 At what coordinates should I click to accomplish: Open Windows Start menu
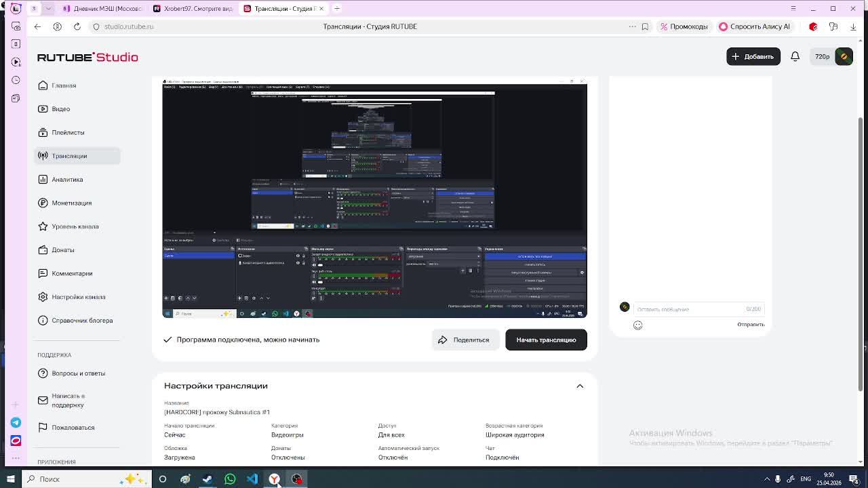click(x=10, y=479)
